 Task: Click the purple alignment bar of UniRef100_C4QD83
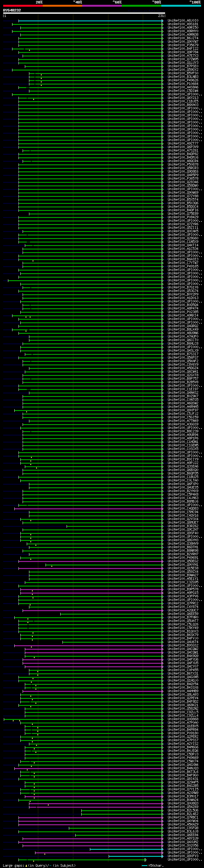89,508
